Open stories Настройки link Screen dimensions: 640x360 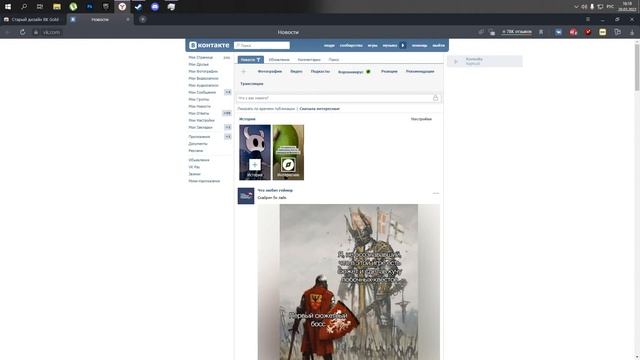tap(421, 119)
